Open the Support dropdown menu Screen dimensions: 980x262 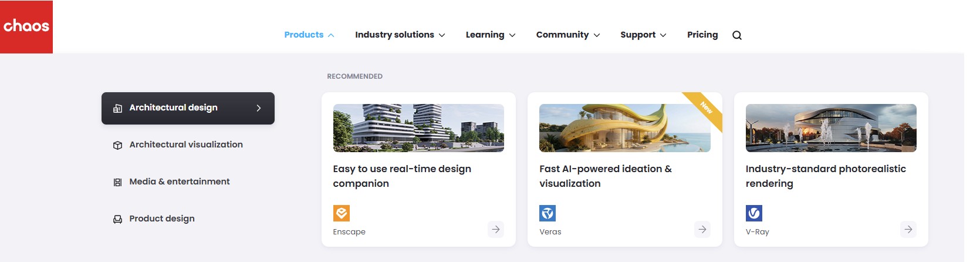point(643,35)
